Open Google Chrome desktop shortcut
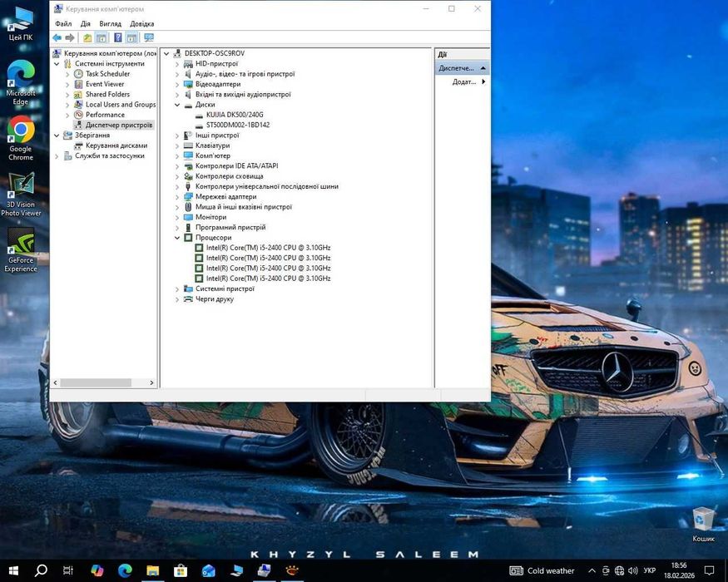The height and width of the screenshot is (582, 728). pos(21,138)
